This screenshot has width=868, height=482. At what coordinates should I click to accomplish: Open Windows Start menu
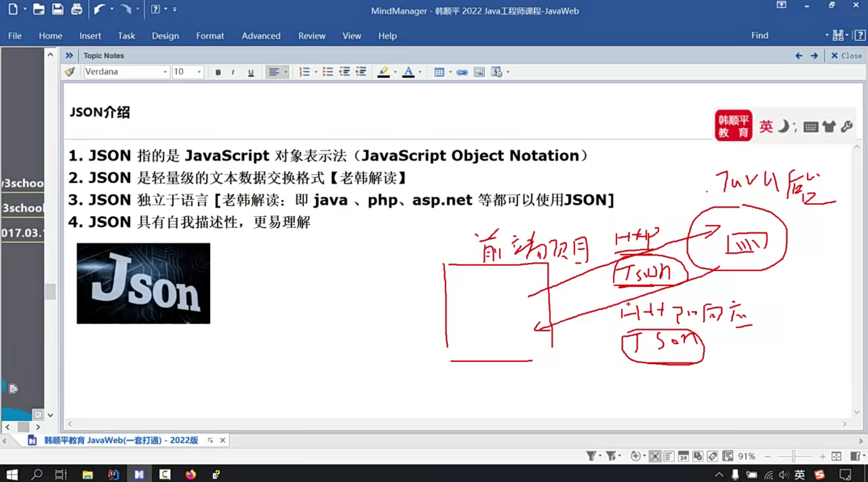click(x=12, y=474)
